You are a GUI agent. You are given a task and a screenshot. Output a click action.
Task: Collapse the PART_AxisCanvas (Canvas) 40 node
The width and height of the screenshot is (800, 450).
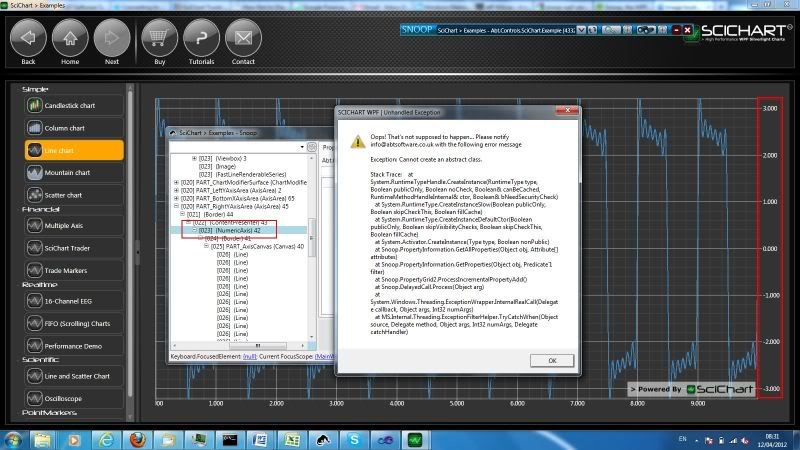(206, 246)
